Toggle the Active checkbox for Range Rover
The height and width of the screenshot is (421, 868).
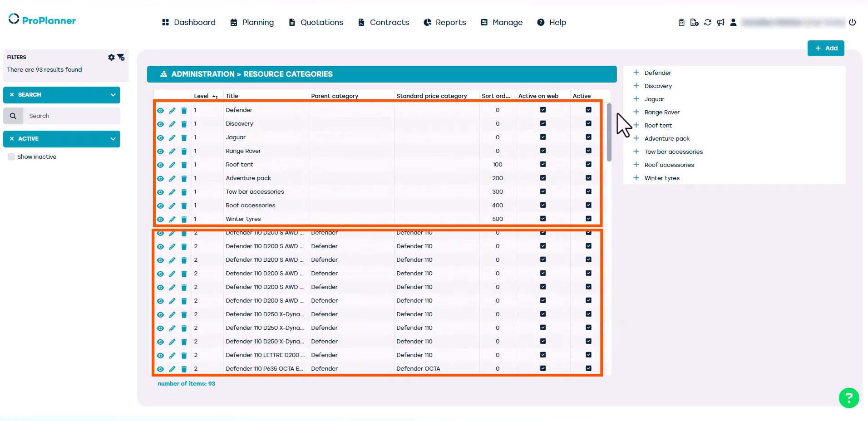588,151
